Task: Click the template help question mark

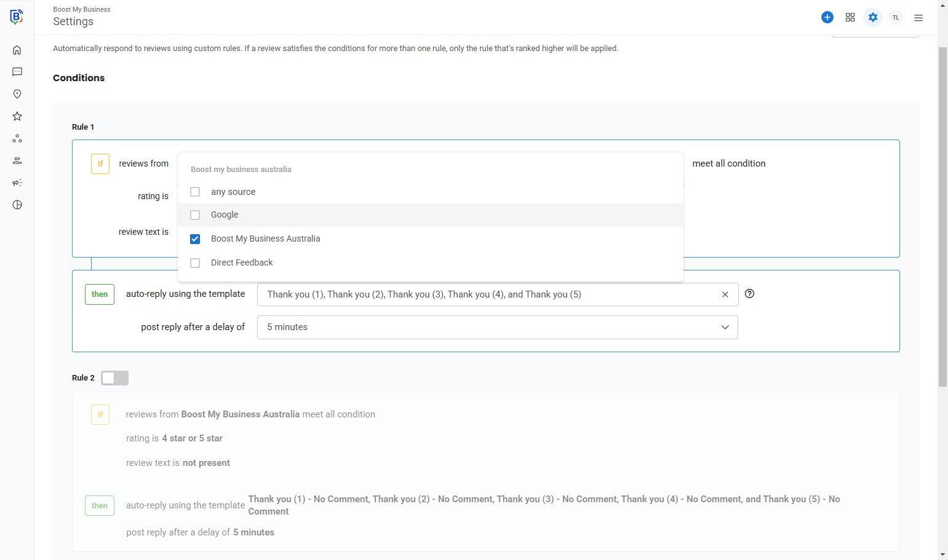Action: 749,294
